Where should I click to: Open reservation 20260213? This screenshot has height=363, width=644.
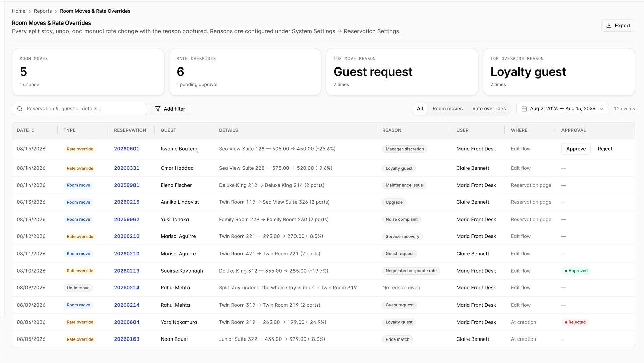[x=126, y=271]
